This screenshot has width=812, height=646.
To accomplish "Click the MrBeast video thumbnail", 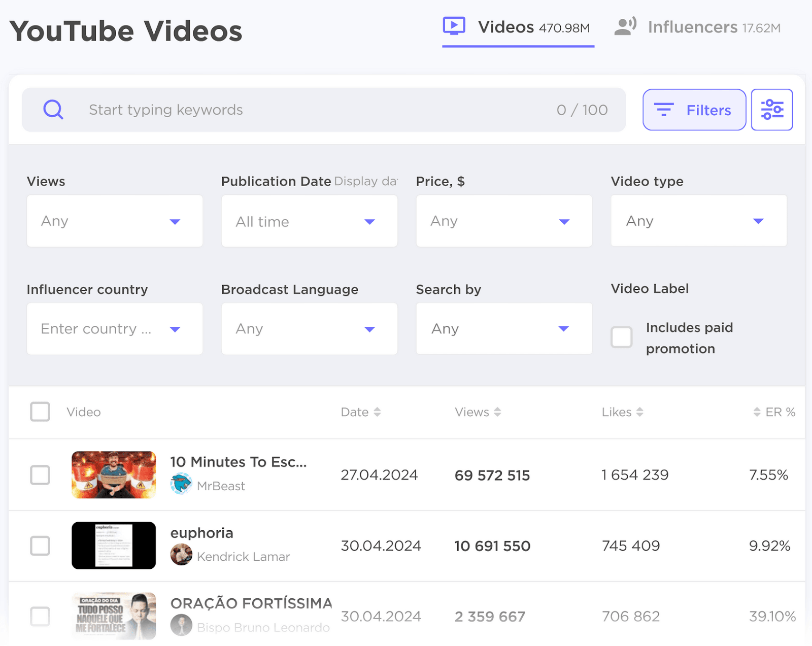I will (x=113, y=475).
